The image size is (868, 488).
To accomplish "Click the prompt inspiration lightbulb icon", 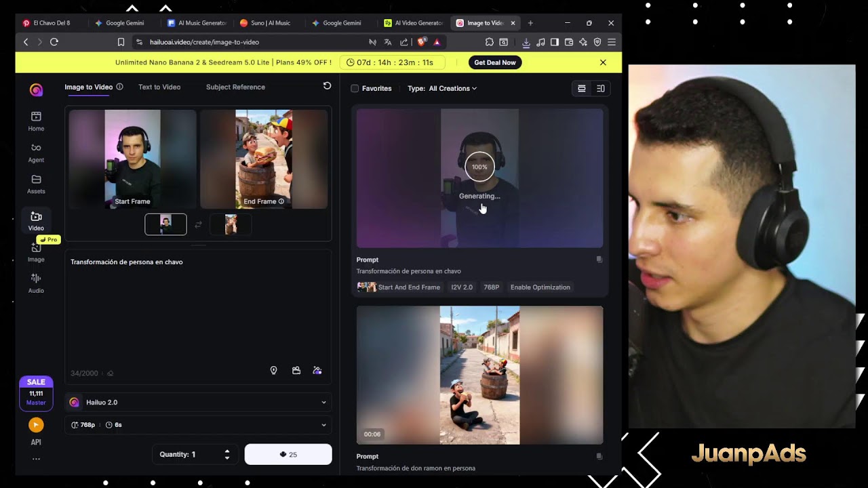I will (x=274, y=371).
